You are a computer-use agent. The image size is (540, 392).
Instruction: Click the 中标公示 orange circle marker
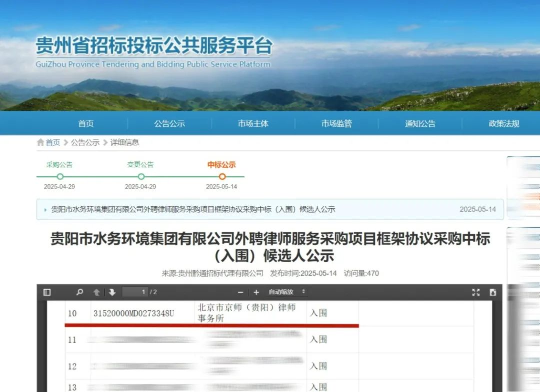[222, 177]
